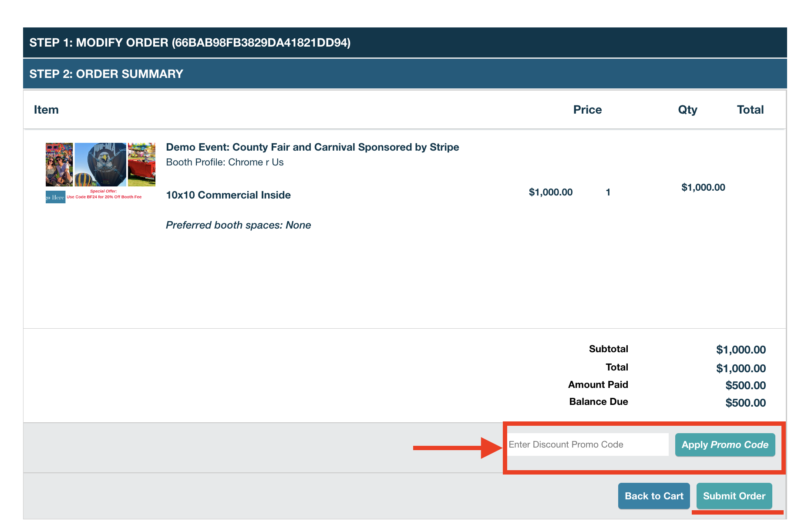The width and height of the screenshot is (808, 532).
Task: Click the 10x10 Commercial Inside item name
Action: click(x=229, y=195)
